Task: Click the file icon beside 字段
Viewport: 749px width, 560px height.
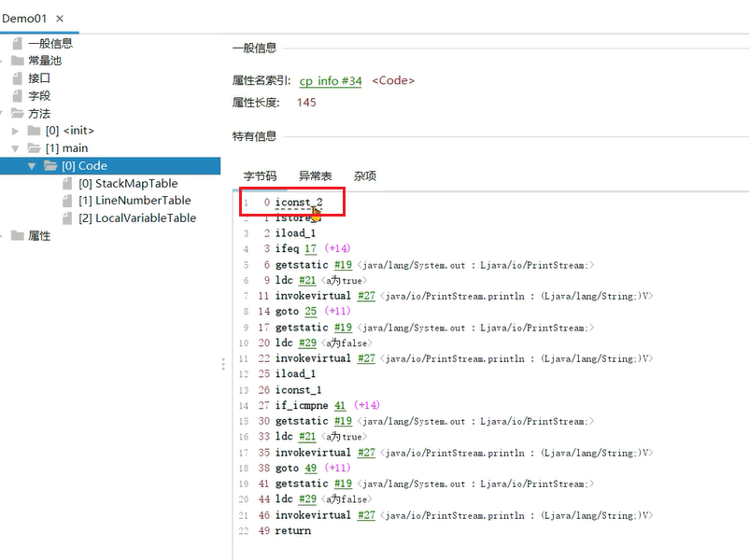Action: (x=17, y=96)
